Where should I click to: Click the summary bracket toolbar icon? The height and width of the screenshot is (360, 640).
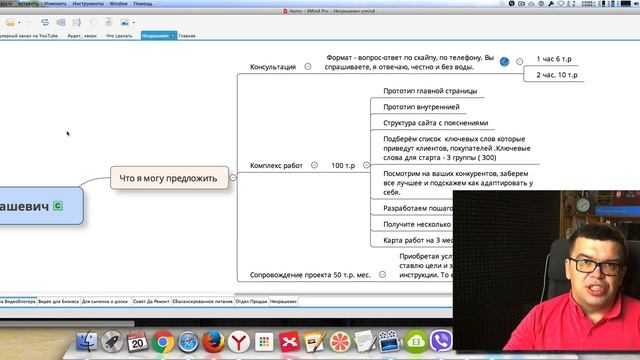(76, 22)
